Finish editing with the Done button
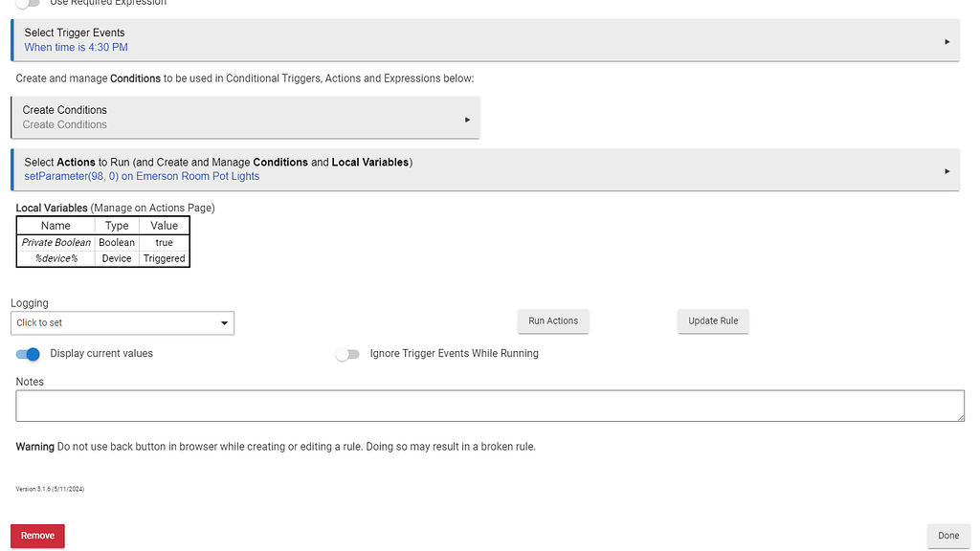The height and width of the screenshot is (551, 980). [947, 536]
